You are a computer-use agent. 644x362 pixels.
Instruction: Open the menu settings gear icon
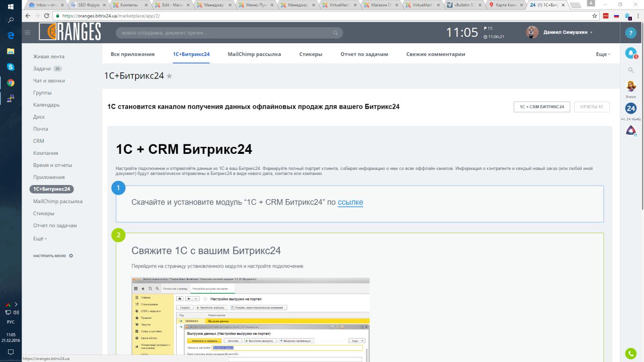[x=71, y=256]
